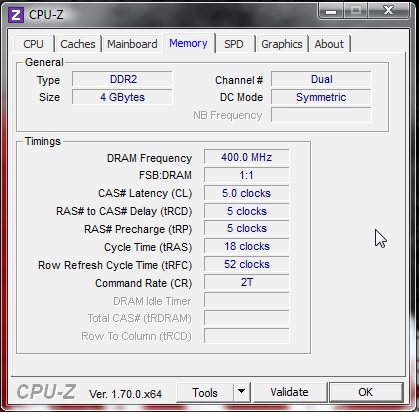Click the Ver. 1.70.0.x64 version text
The width and height of the screenshot is (419, 412).
[x=125, y=394]
